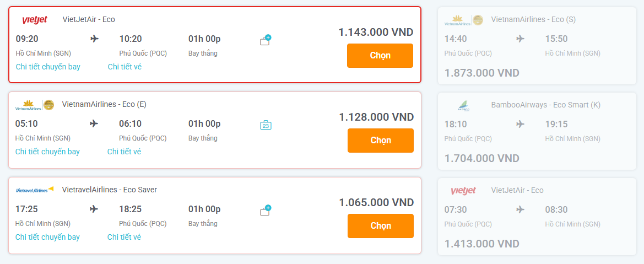This screenshot has width=644, height=264.
Task: Choose the 1.128.000 VND VietnamAirlines flight
Action: pyautogui.click(x=381, y=141)
